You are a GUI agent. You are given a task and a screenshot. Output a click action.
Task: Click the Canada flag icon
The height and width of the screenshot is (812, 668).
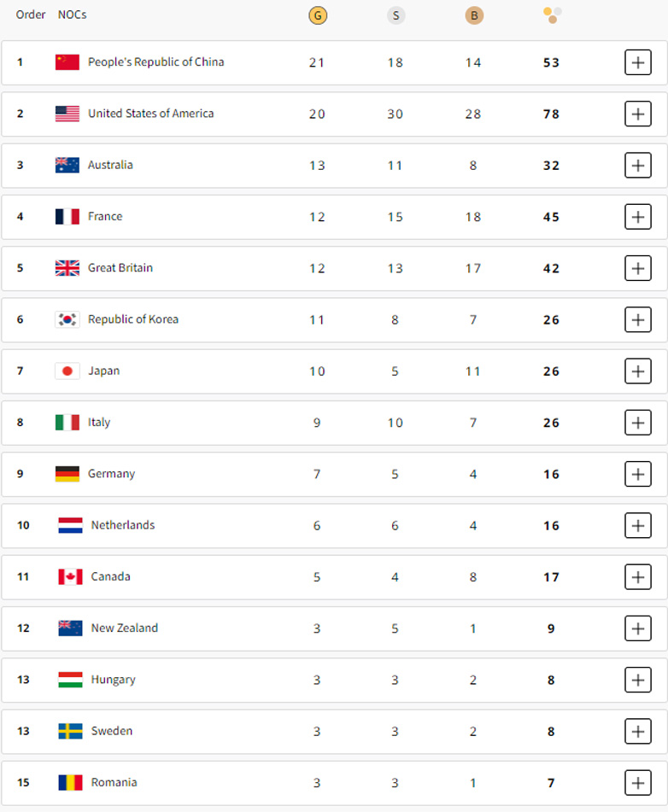click(70, 576)
